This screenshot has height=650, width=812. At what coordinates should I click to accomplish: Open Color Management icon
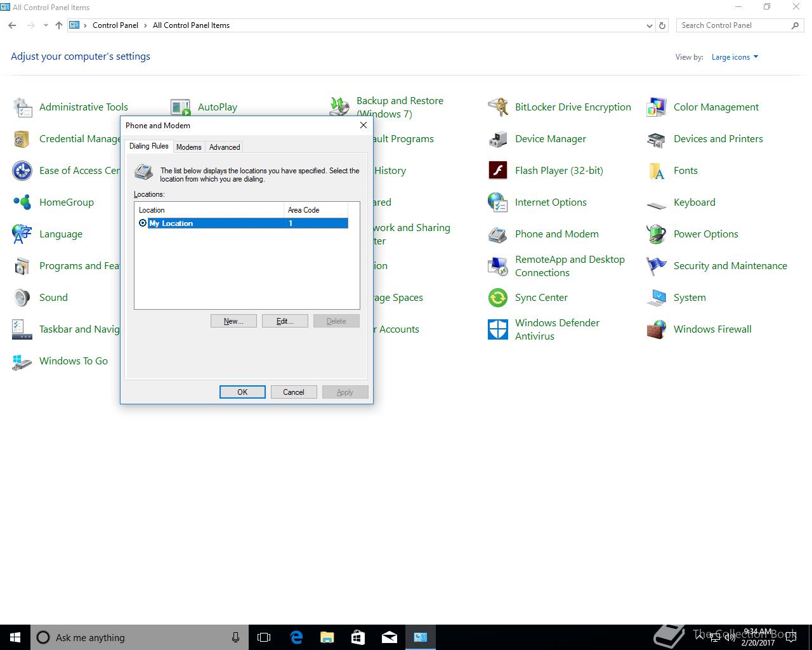tap(657, 107)
